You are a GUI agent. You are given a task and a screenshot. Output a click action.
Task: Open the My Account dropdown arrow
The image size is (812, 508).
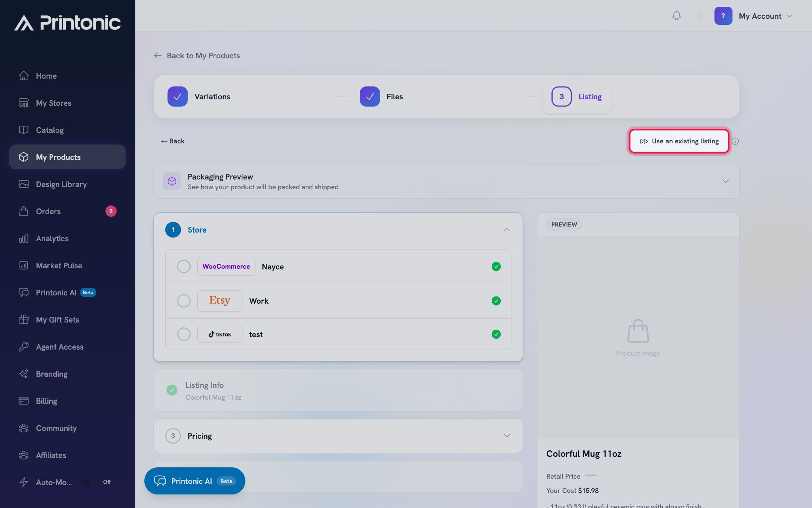click(x=789, y=16)
